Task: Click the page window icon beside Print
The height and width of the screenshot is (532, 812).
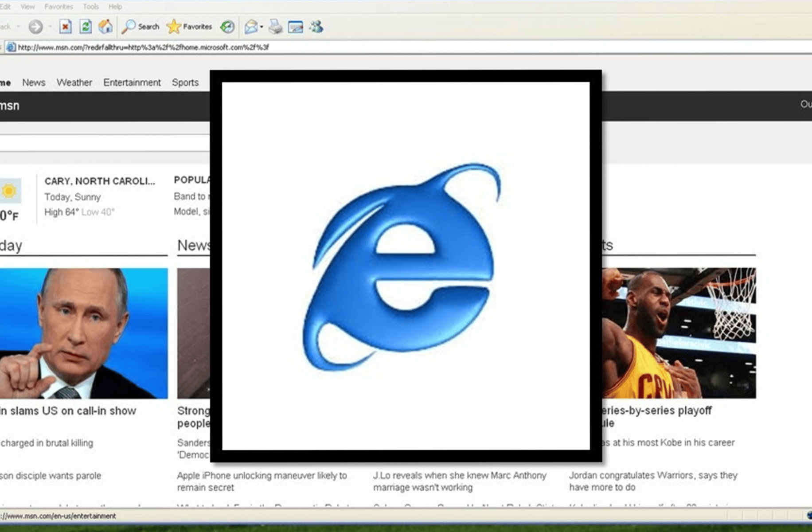Action: click(x=296, y=27)
